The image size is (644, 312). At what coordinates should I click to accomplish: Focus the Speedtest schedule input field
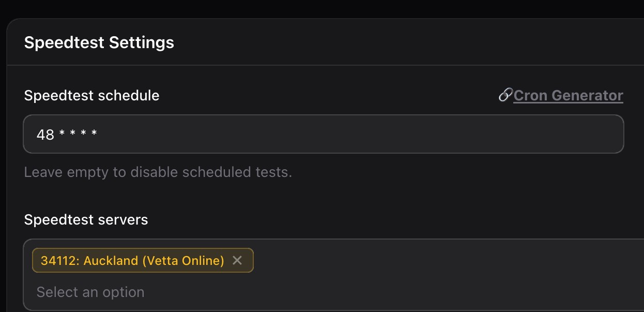[323, 135]
